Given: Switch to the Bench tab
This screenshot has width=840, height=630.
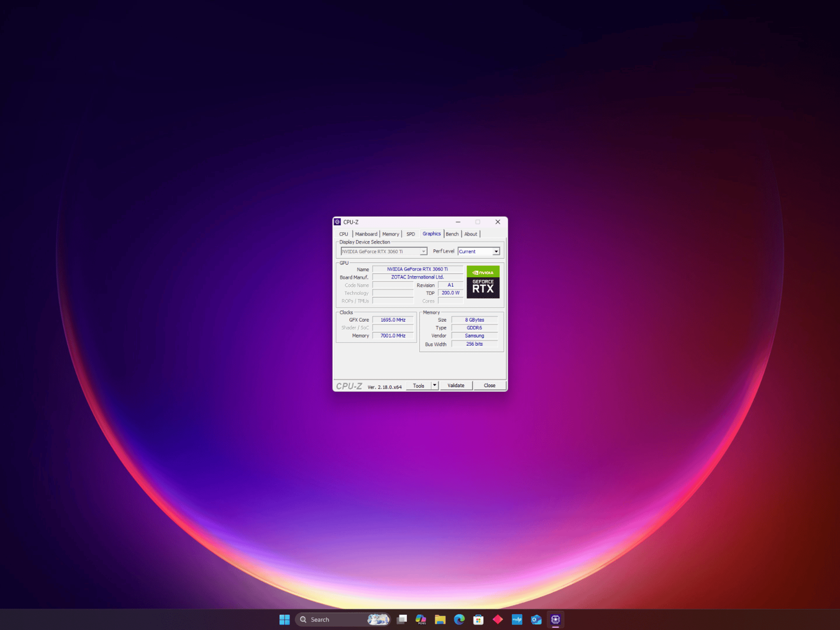Looking at the screenshot, I should tap(452, 234).
